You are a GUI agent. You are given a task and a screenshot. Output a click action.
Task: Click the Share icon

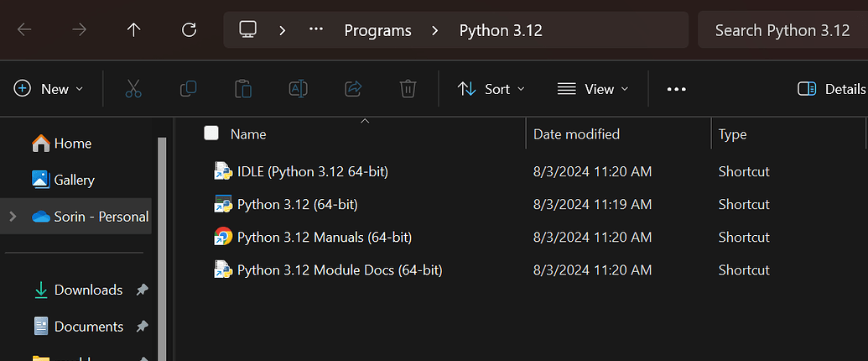[x=353, y=89]
